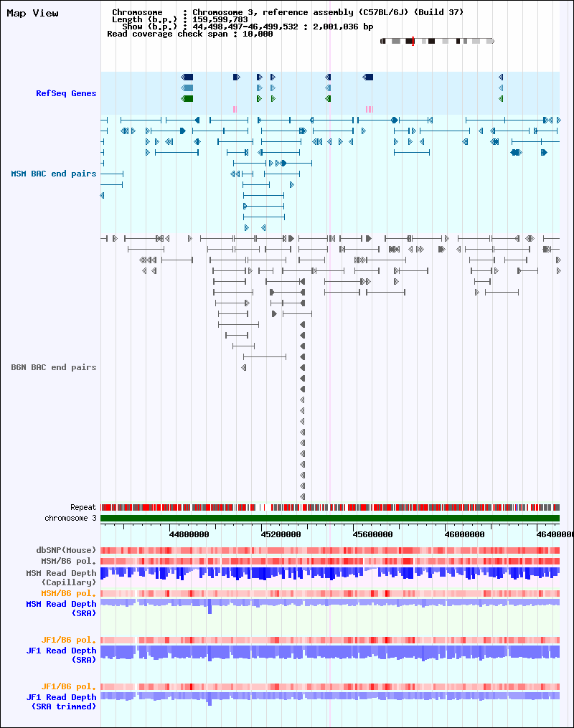The height and width of the screenshot is (728, 574).
Task: Open the RefSeq Genes track link
Action: 66,93
